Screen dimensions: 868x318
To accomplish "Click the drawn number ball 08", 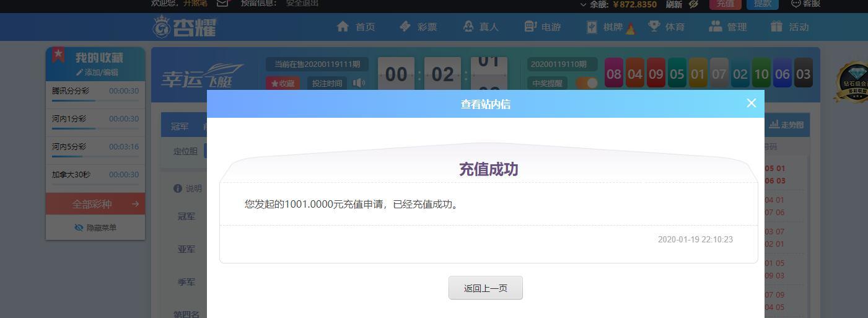I will pos(613,74).
